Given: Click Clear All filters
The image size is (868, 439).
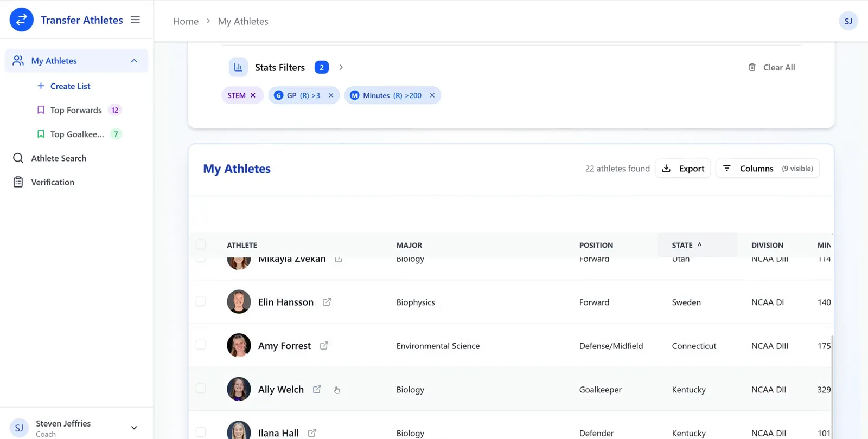Looking at the screenshot, I should click(771, 67).
